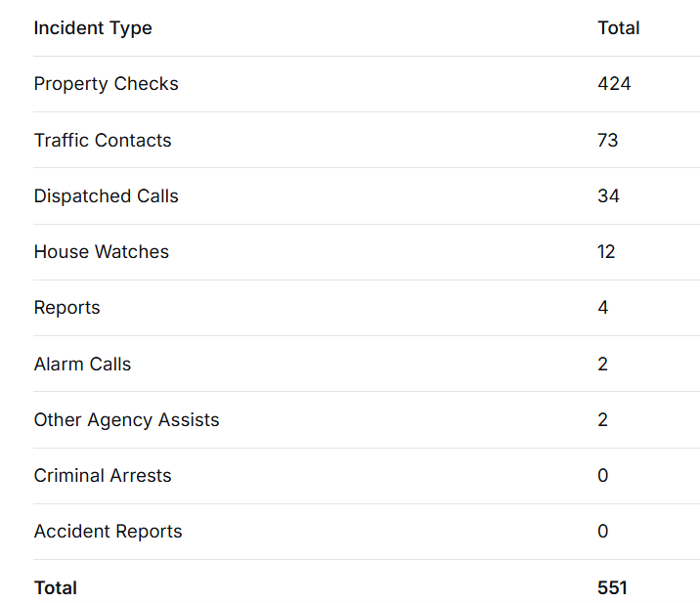Select the House Watches row label
This screenshot has height=603, width=700.
pos(101,252)
